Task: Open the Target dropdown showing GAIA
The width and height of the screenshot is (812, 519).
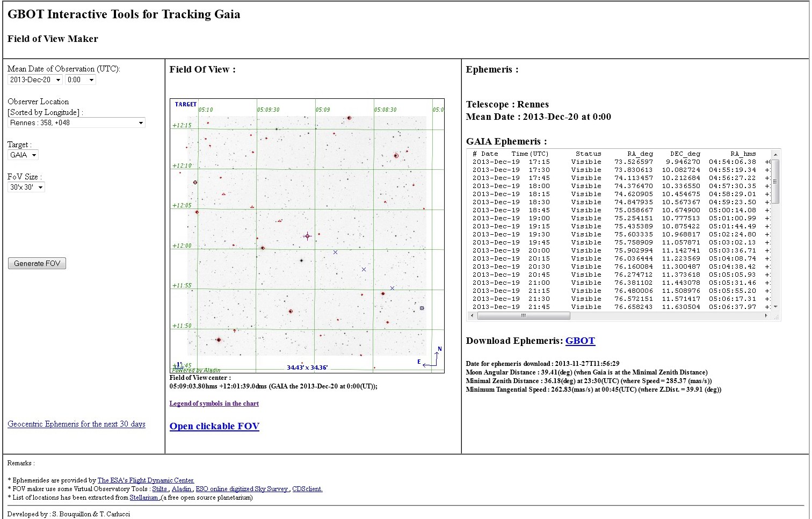Action: pos(23,155)
